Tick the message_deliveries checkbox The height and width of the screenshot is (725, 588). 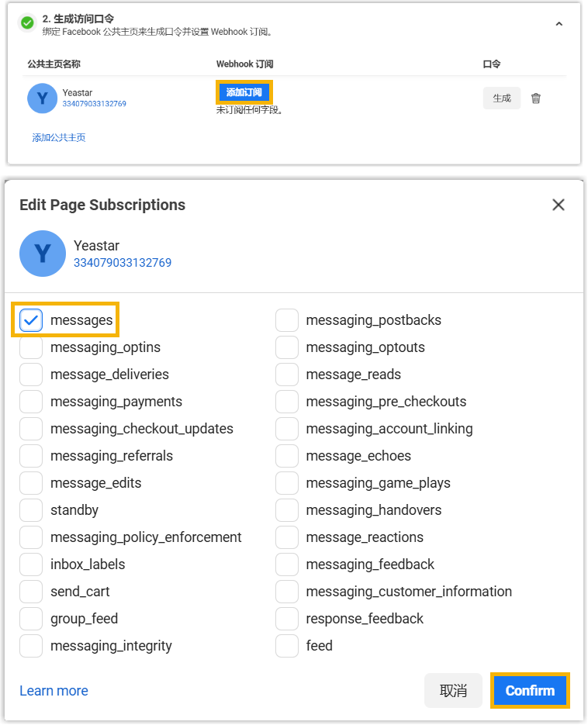(x=31, y=375)
